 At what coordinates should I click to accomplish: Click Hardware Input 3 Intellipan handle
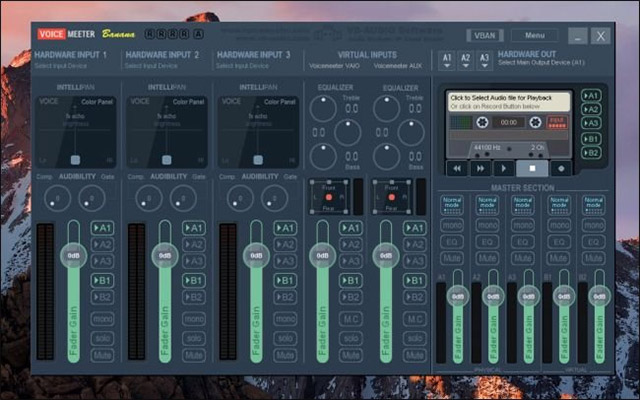[258, 160]
